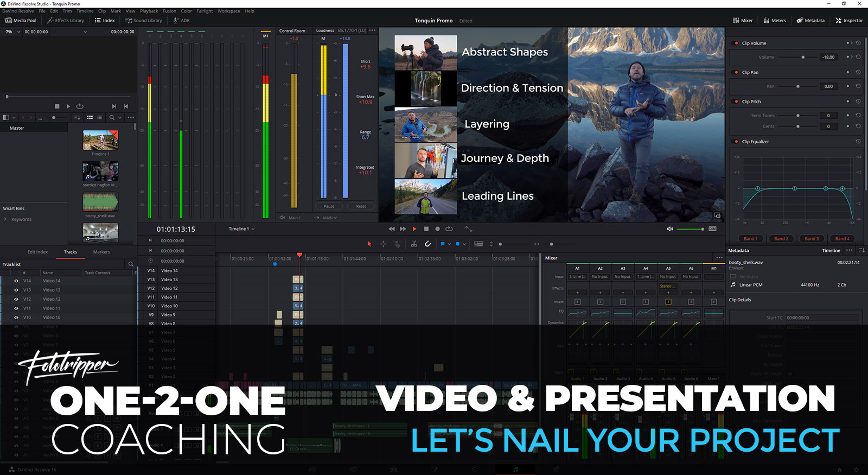Open media pool sort order menu
The width and height of the screenshot is (868, 475).
(x=77, y=117)
